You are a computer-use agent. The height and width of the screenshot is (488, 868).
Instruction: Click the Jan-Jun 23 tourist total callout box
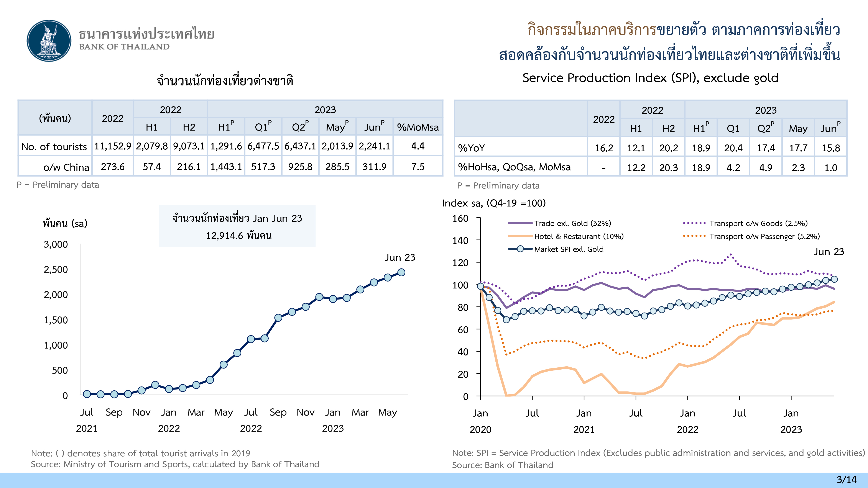pyautogui.click(x=237, y=226)
